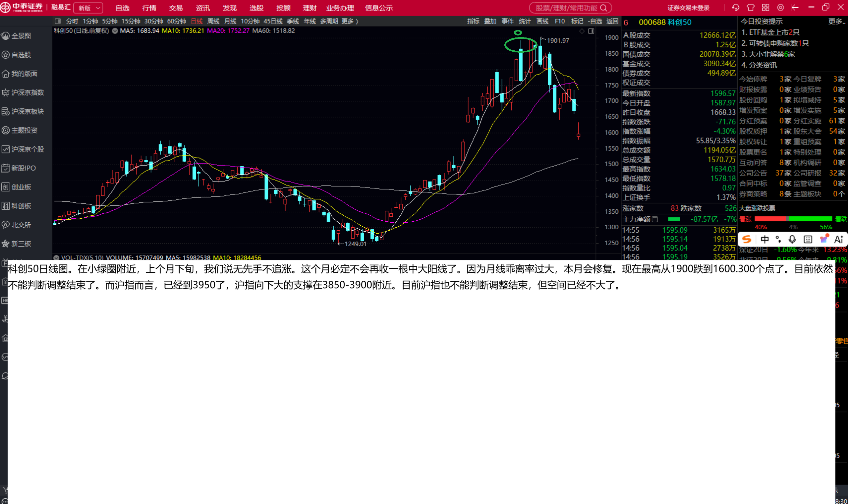Click the 000688 科创50 title

(x=665, y=23)
